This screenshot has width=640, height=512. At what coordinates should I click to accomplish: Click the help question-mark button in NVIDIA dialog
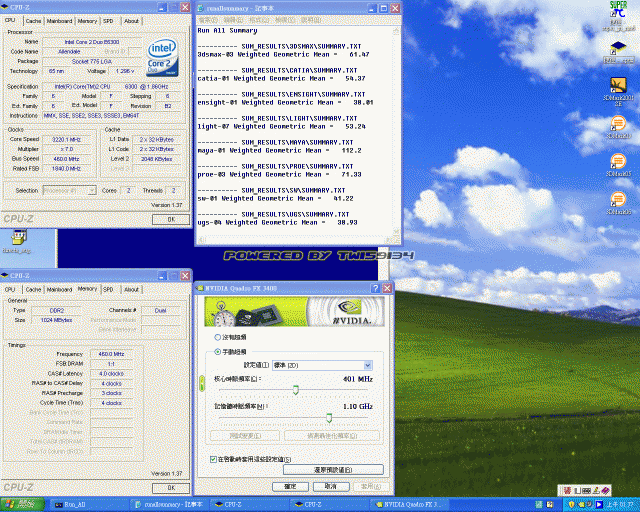[375, 288]
